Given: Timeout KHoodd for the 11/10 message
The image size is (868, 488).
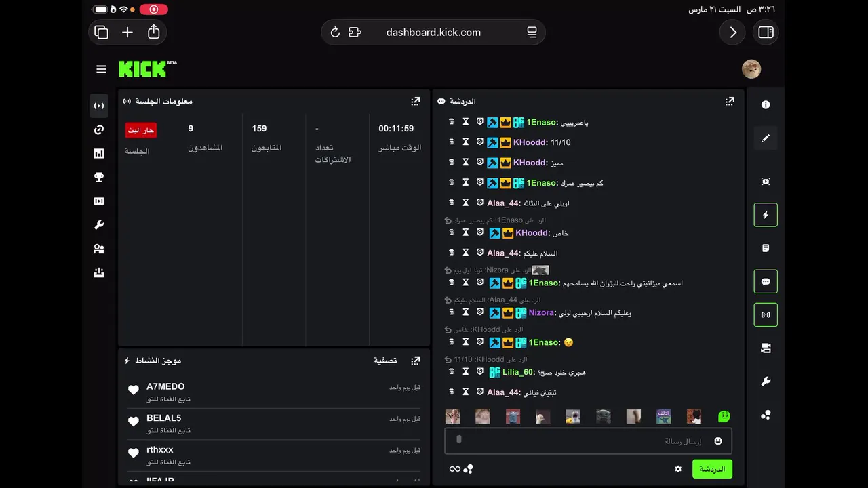Looking at the screenshot, I should pos(465,142).
